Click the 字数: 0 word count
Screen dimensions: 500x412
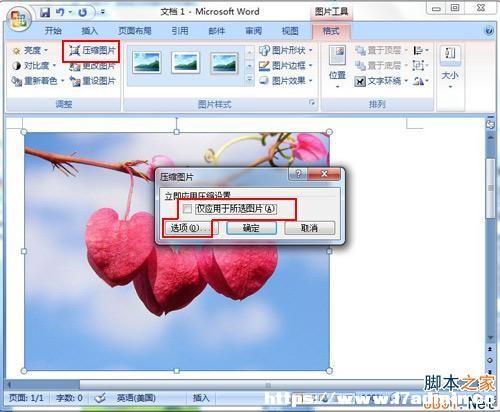(69, 398)
